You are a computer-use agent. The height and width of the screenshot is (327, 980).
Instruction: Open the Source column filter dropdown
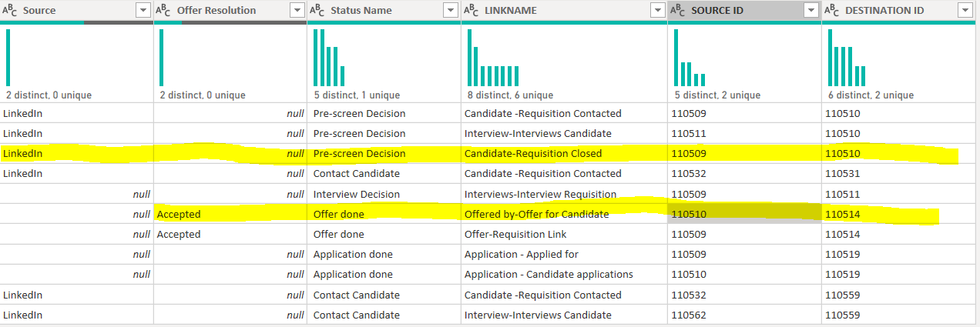(x=143, y=10)
